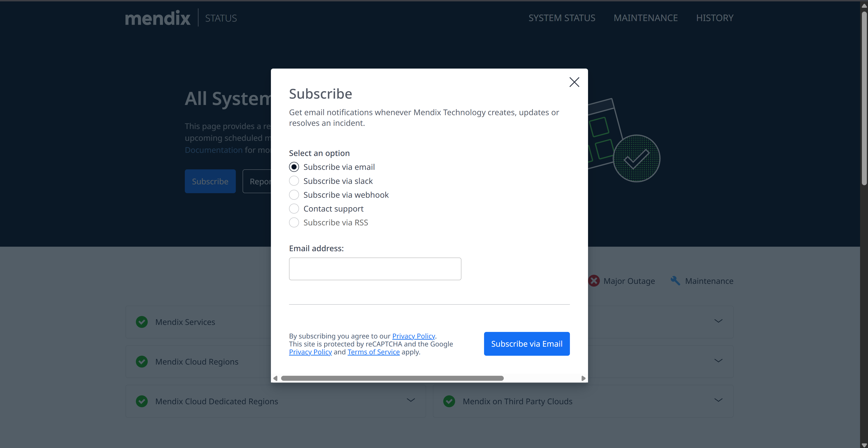Pick the Contact support radio option
This screenshot has width=868, height=448.
pos(294,209)
